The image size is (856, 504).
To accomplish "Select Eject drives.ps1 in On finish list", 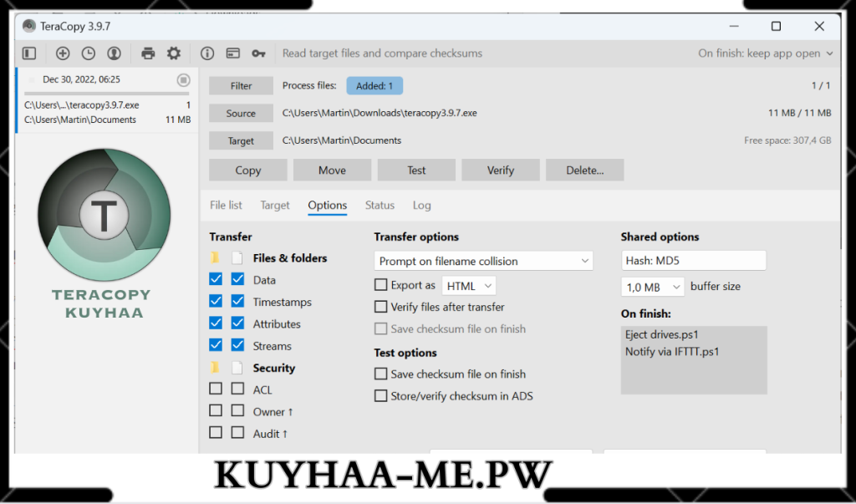I will (x=662, y=334).
